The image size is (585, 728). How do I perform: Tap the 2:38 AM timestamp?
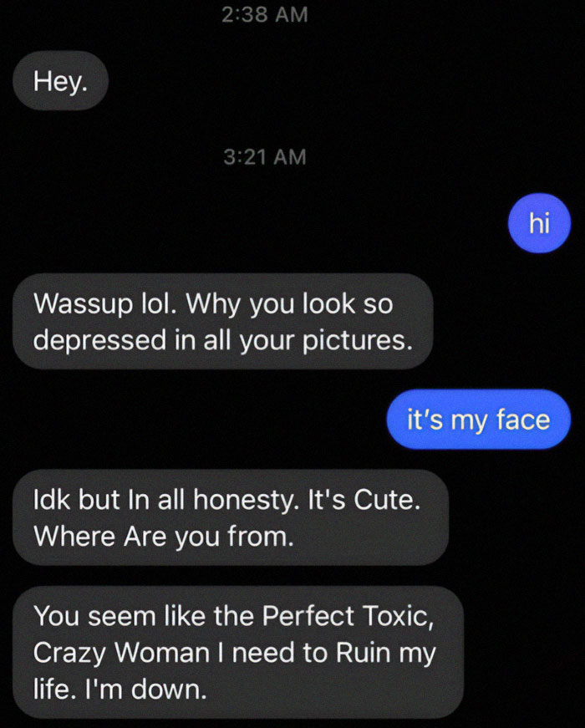[x=265, y=14]
